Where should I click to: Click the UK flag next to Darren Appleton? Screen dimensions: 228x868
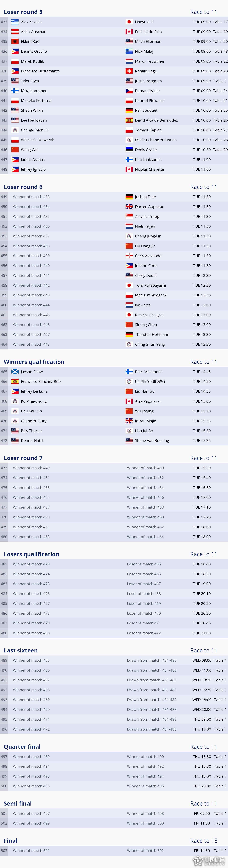[x=129, y=207]
